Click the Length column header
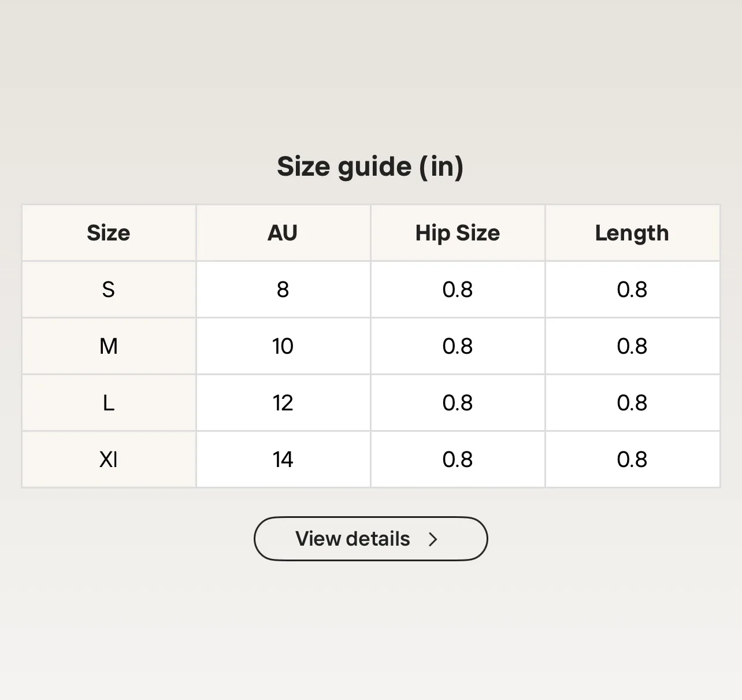742x700 pixels. pyautogui.click(x=632, y=233)
